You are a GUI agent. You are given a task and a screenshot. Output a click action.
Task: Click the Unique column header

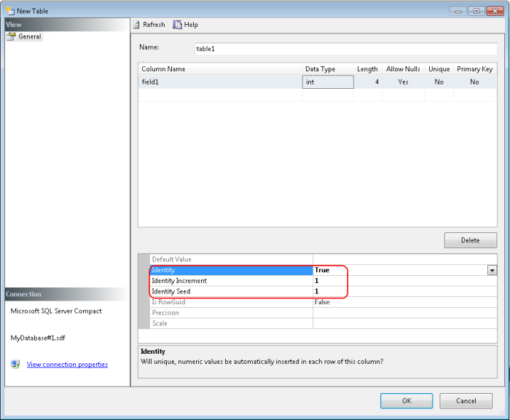pyautogui.click(x=439, y=69)
